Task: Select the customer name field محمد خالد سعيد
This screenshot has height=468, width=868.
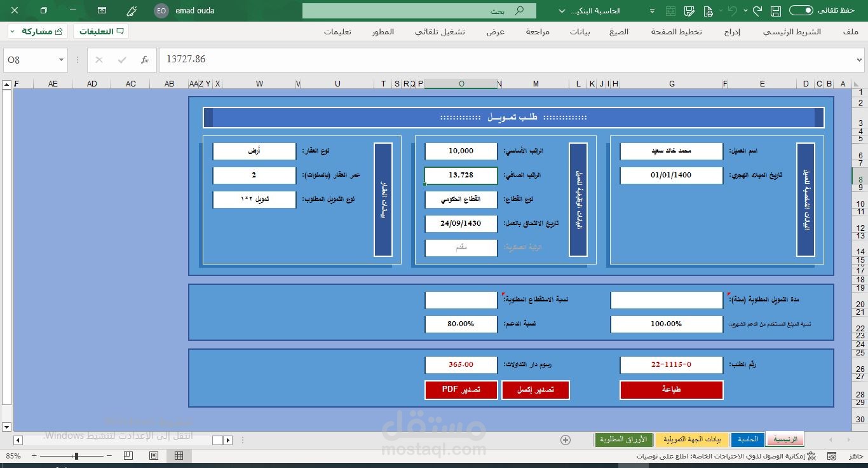Action: [x=672, y=151]
